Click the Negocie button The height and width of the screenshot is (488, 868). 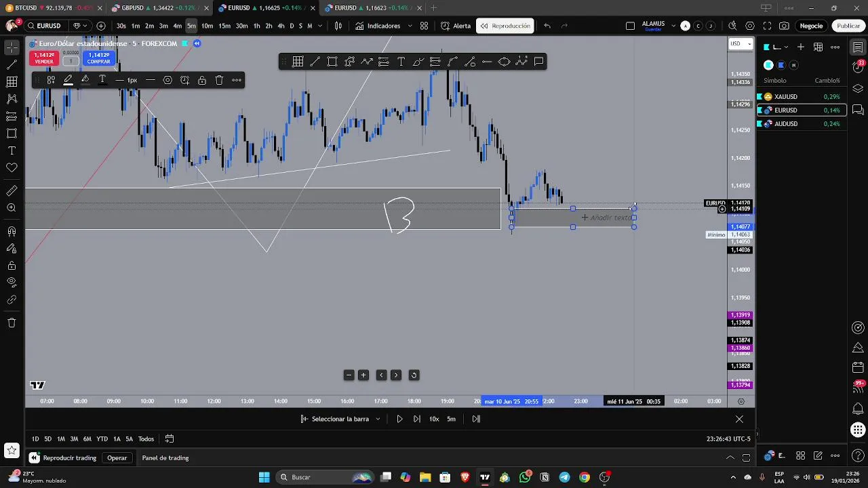(811, 26)
